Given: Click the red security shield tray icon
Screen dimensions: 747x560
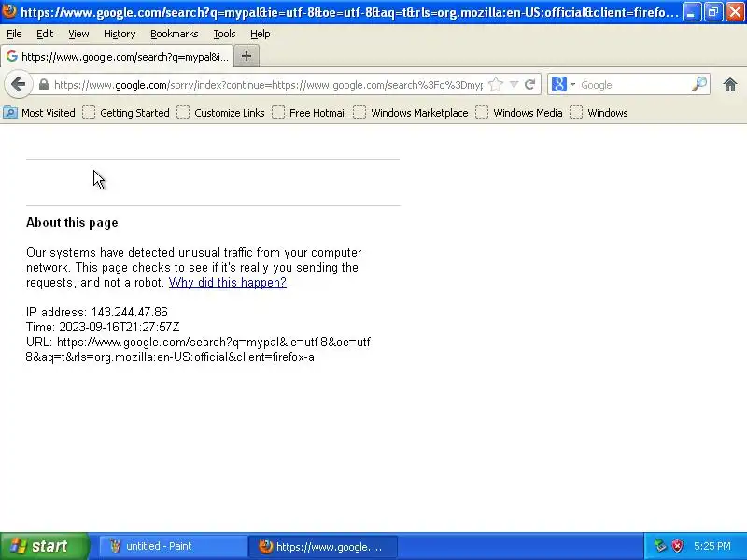Looking at the screenshot, I should pos(677,546).
